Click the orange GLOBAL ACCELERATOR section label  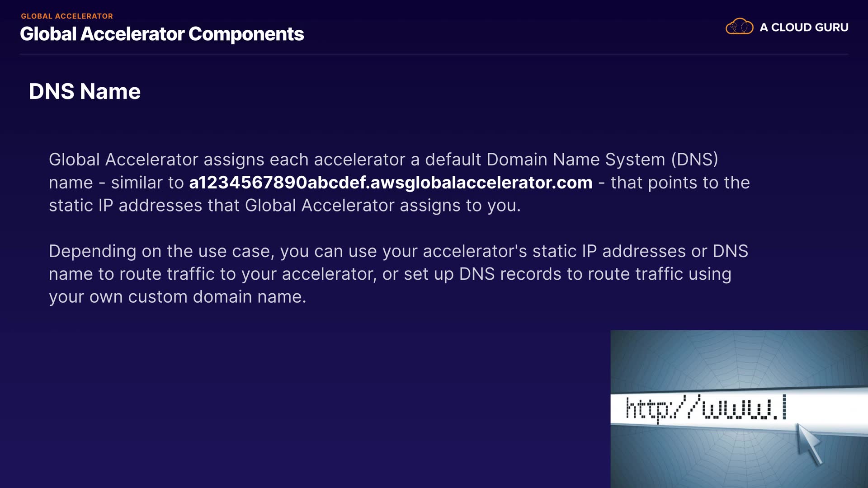tap(67, 16)
